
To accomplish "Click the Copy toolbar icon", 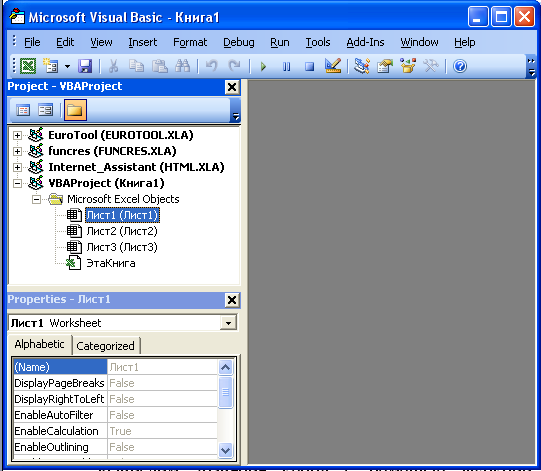I will pyautogui.click(x=137, y=66).
